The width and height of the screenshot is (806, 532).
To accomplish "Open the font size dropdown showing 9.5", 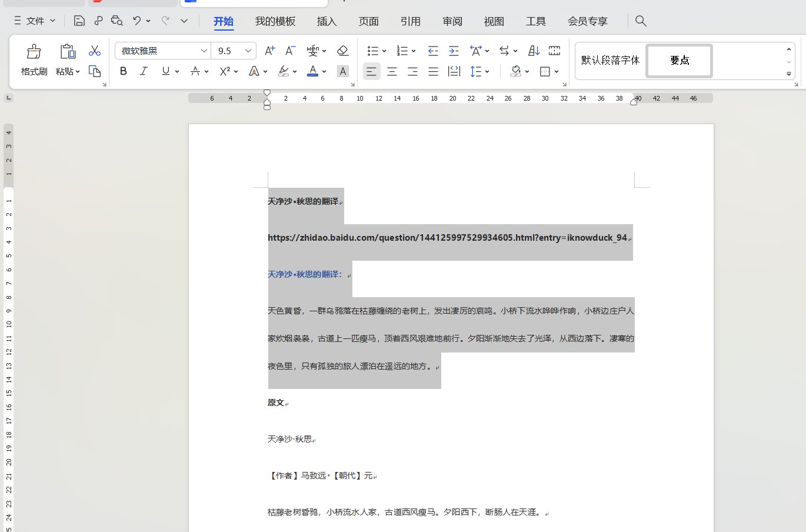I will (248, 51).
